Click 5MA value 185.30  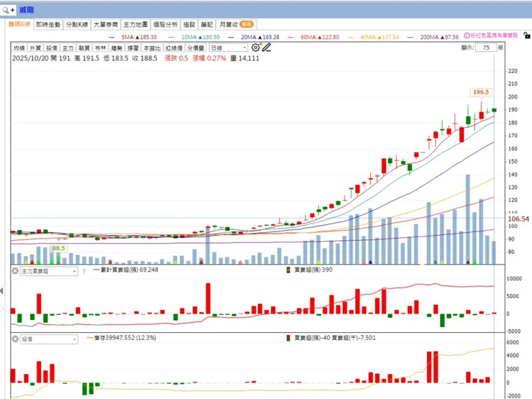click(148, 37)
